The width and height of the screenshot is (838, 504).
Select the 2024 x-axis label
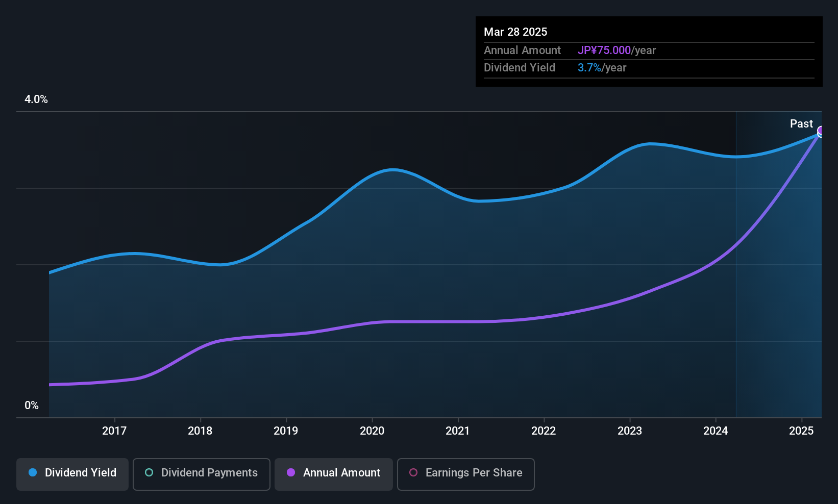[x=716, y=431]
